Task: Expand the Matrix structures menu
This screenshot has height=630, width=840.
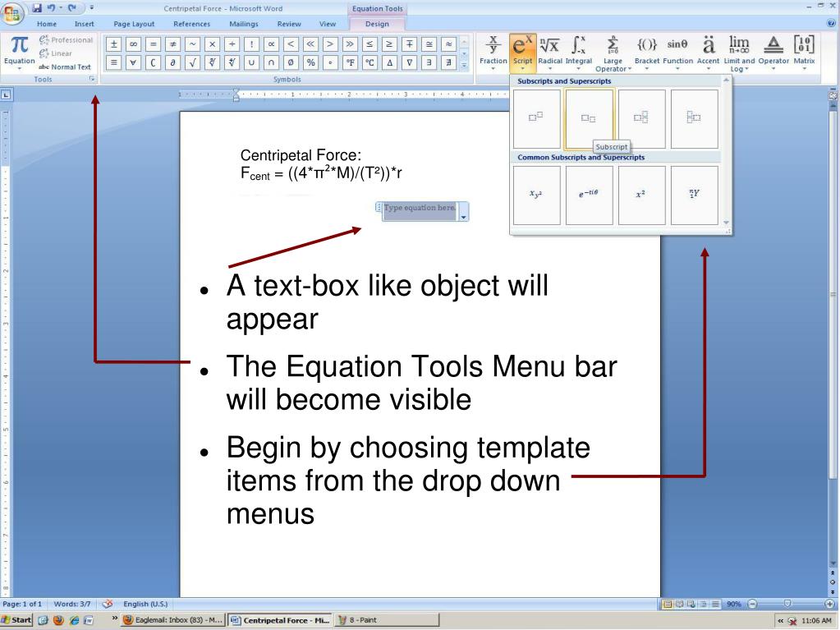Action: click(804, 53)
